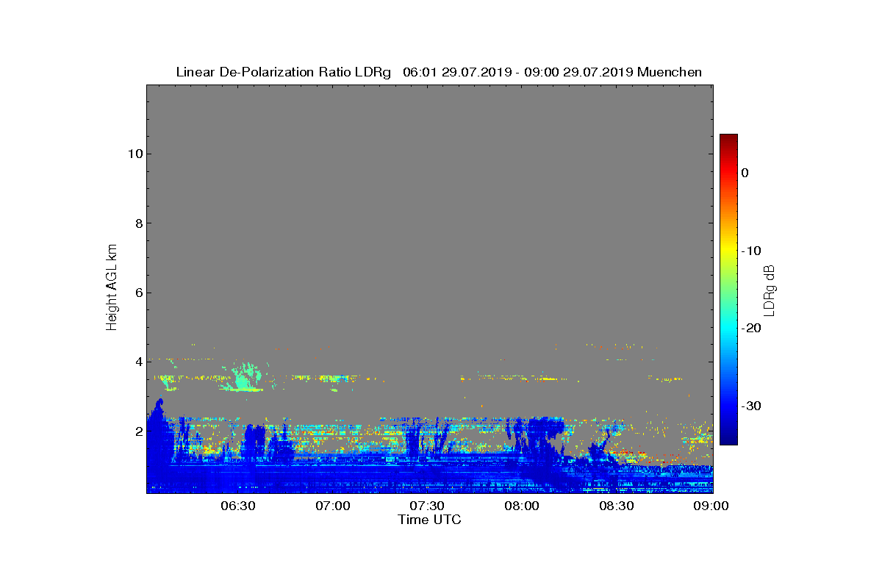Click the '07:00' time tick label

tap(332, 506)
